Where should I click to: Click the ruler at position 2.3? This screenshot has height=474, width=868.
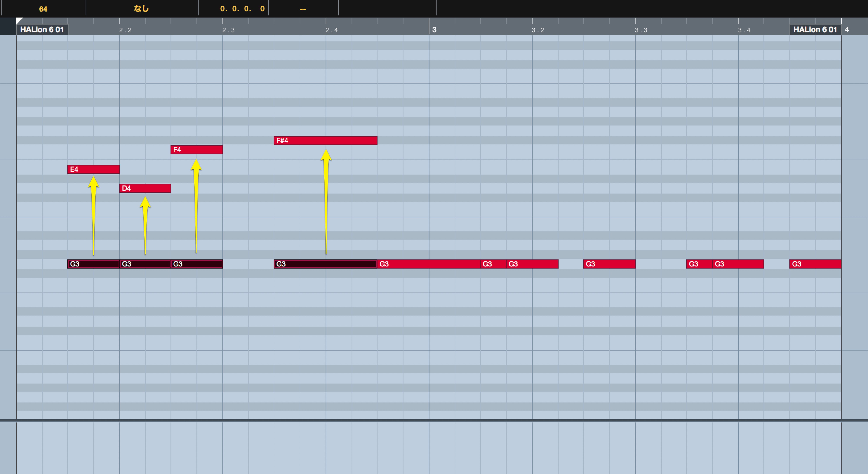coord(228,30)
